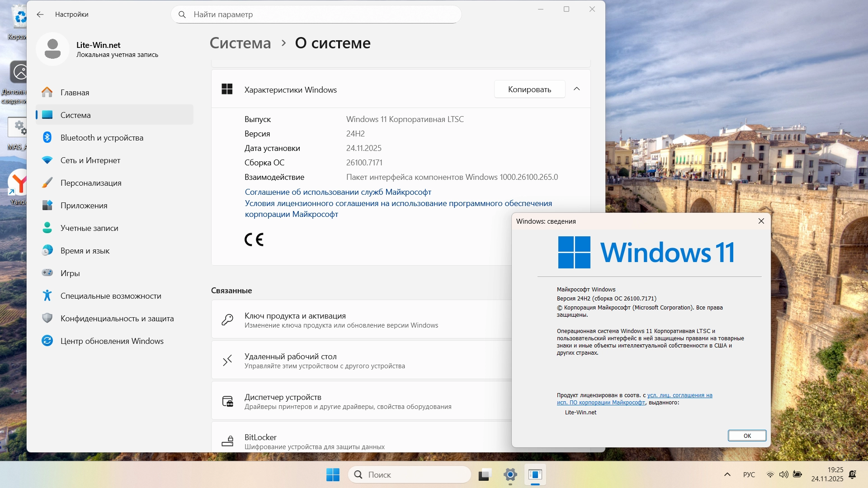
Task: Go to Центр обновления Windows
Action: coord(112,341)
